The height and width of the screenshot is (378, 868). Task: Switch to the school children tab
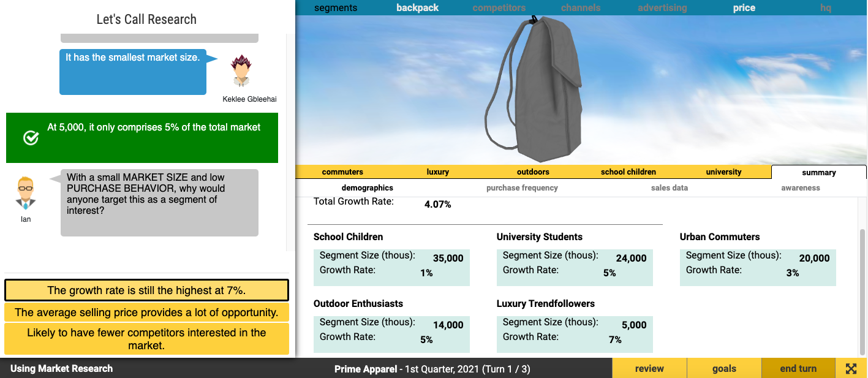point(628,172)
